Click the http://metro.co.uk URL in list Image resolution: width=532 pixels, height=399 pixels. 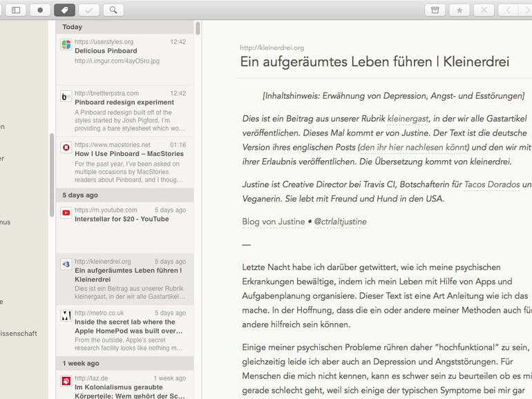click(x=99, y=313)
